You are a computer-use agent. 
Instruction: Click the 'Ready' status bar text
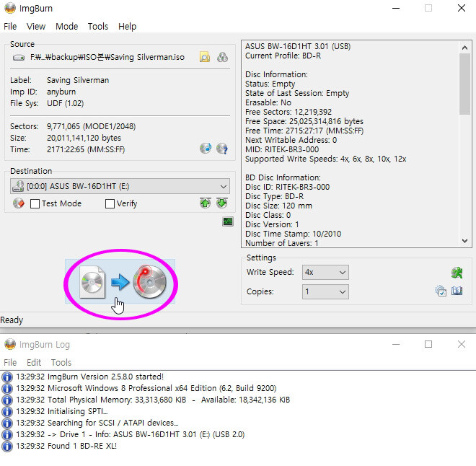[12, 320]
